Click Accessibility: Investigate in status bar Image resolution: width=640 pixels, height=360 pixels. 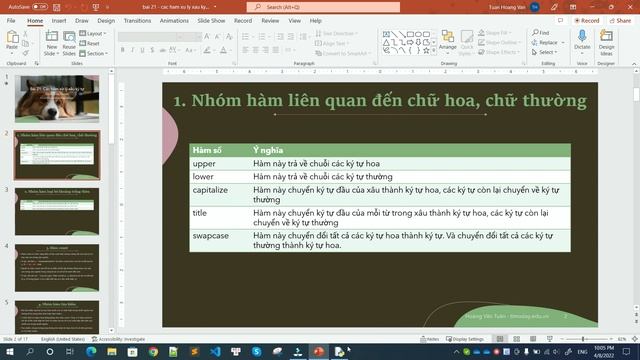118,339
